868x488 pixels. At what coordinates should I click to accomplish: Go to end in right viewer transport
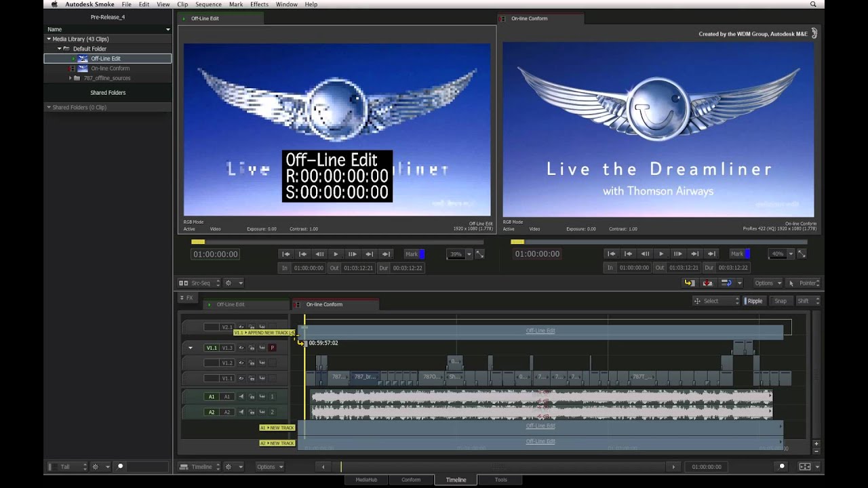coord(711,254)
